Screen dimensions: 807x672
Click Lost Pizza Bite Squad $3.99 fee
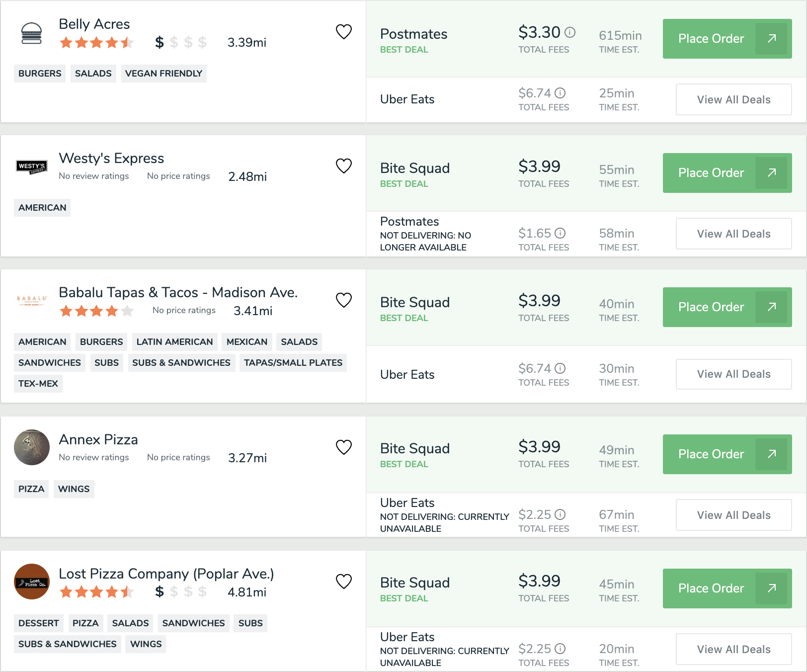point(539,581)
